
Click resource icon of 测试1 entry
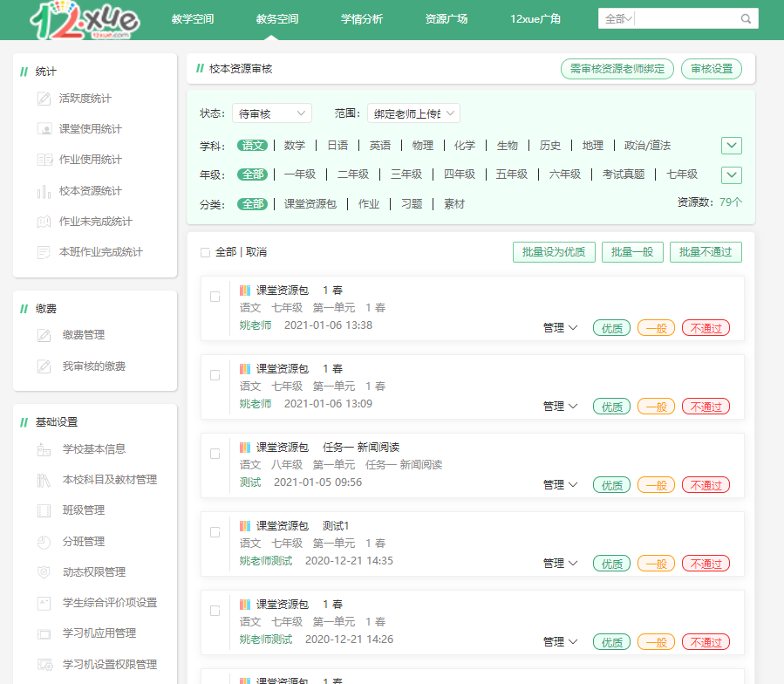click(x=245, y=526)
